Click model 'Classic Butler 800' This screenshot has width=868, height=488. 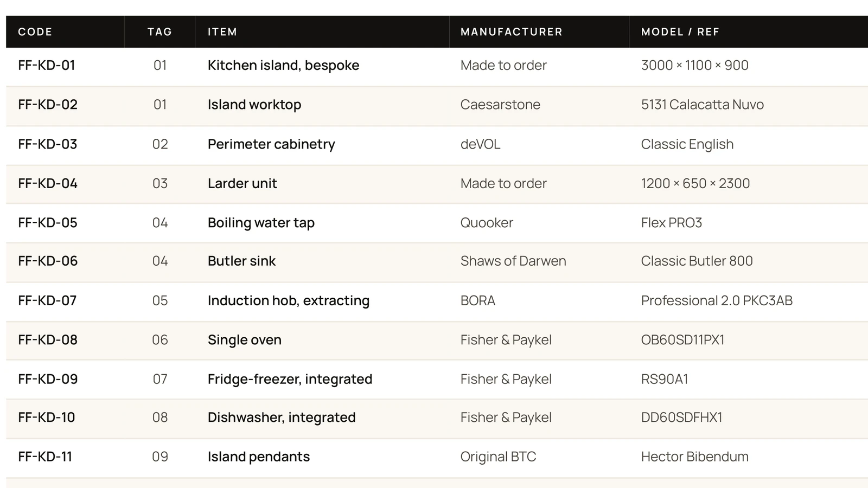(697, 261)
